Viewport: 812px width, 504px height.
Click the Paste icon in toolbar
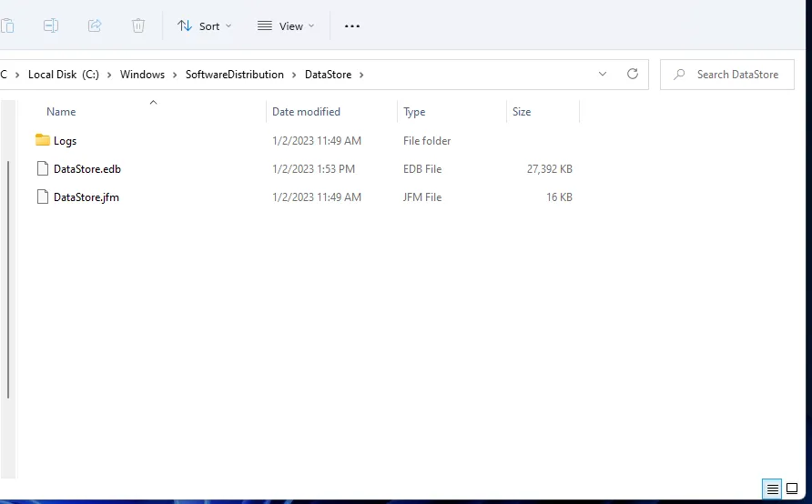coord(7,25)
